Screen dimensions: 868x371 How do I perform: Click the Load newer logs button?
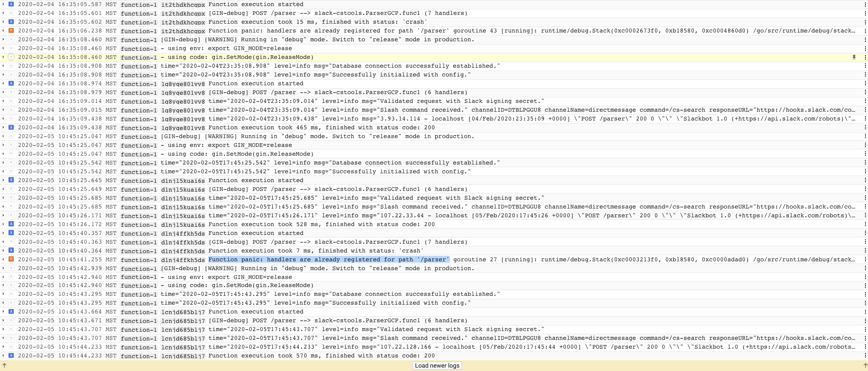[x=437, y=366]
